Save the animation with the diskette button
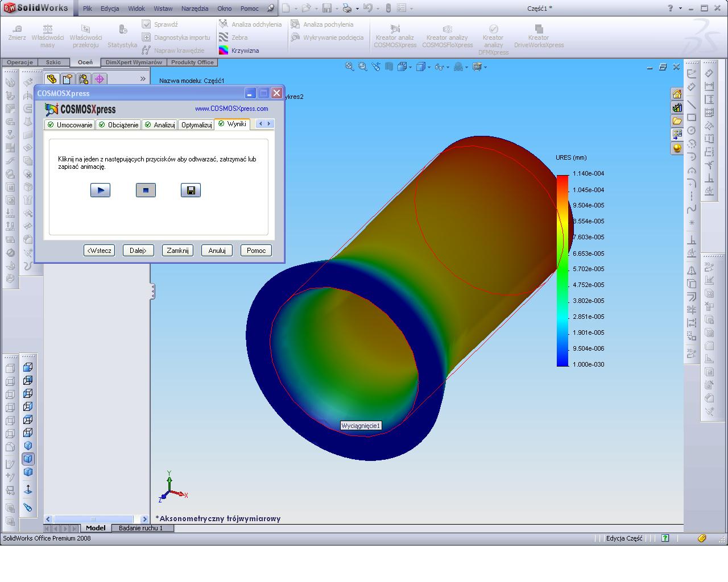This screenshot has height=582, width=728. tap(191, 190)
